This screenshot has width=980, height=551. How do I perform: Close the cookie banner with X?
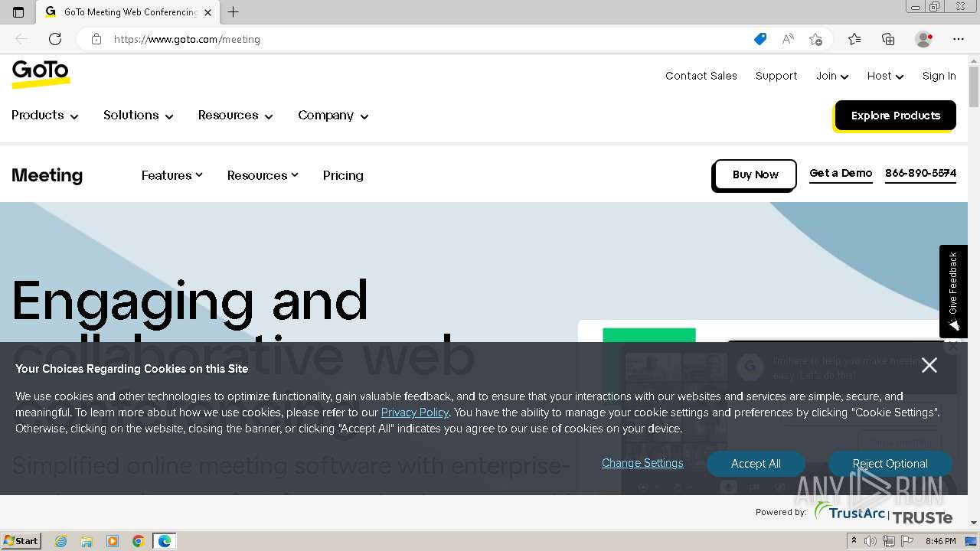(x=929, y=366)
